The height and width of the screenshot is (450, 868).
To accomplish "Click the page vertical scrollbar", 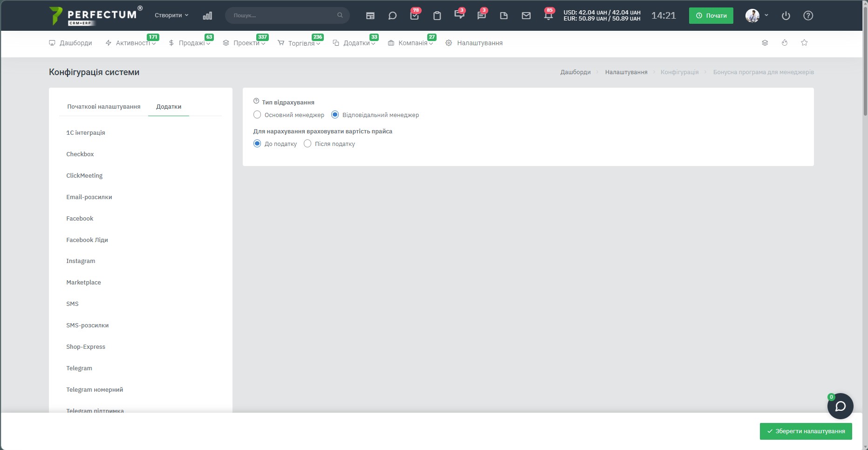I will pyautogui.click(x=865, y=61).
